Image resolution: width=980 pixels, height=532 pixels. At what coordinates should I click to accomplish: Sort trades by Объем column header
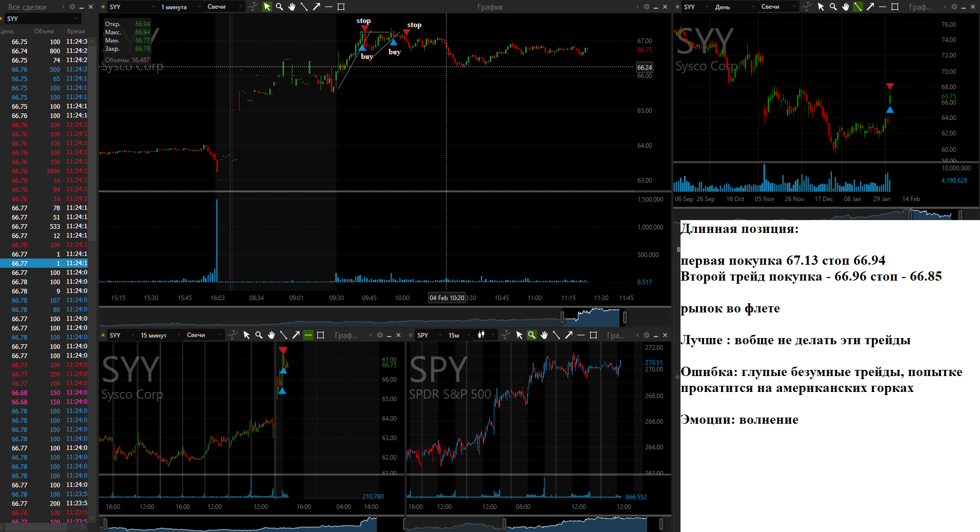[x=44, y=31]
